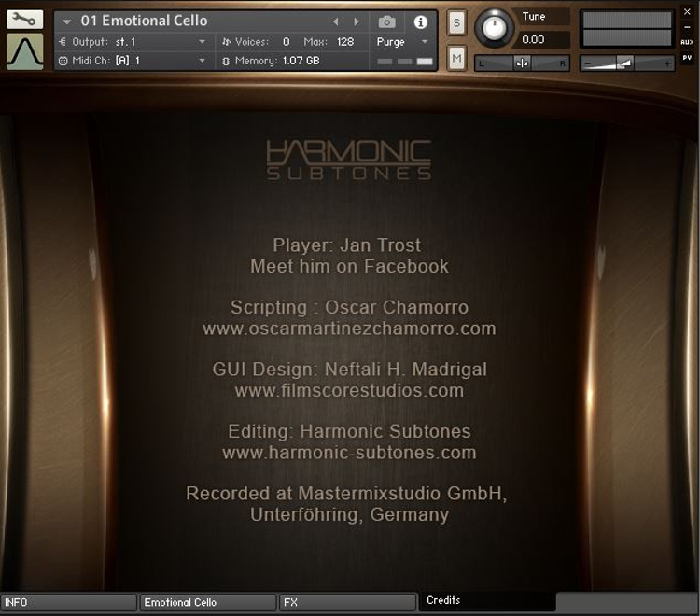
Task: Switch to the FX tab
Action: click(x=347, y=602)
